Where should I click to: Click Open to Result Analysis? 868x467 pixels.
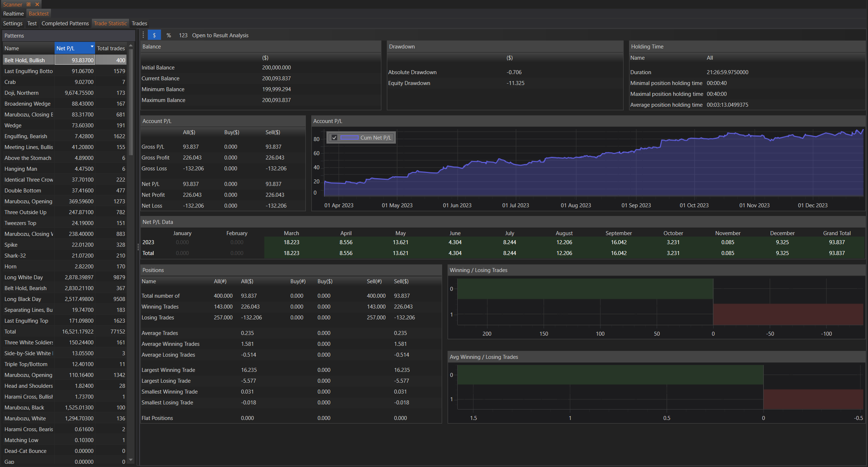coord(220,35)
